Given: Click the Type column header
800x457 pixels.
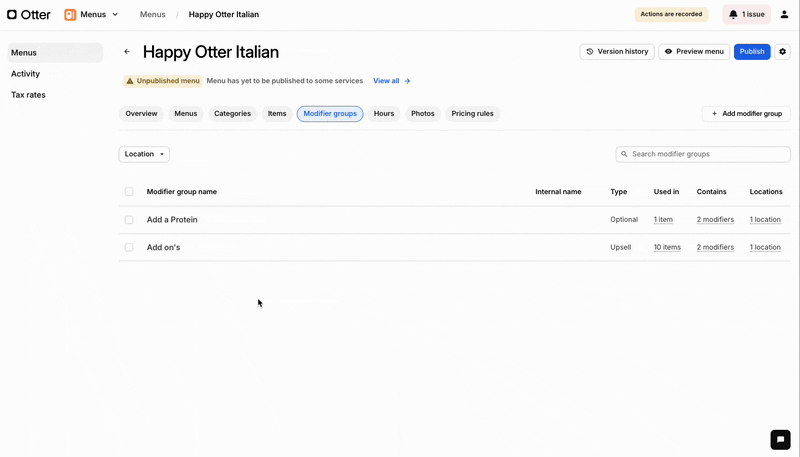Looking at the screenshot, I should tap(618, 192).
